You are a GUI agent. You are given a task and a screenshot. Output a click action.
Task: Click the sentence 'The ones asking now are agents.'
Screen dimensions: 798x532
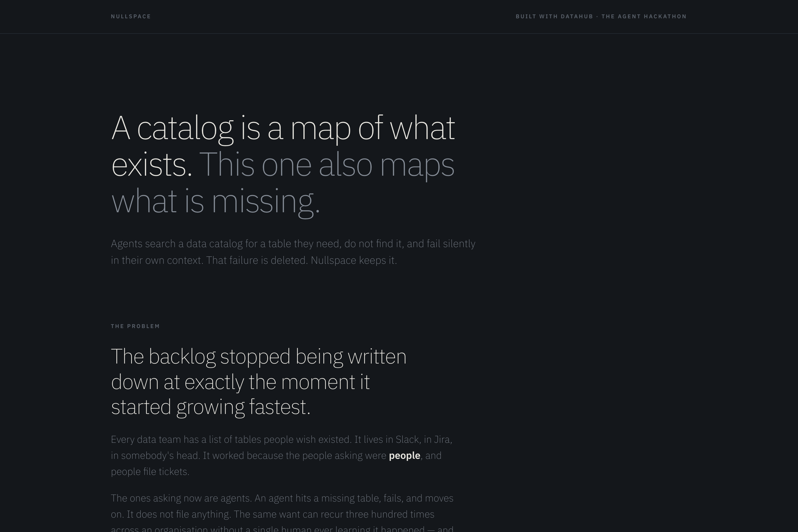point(181,498)
